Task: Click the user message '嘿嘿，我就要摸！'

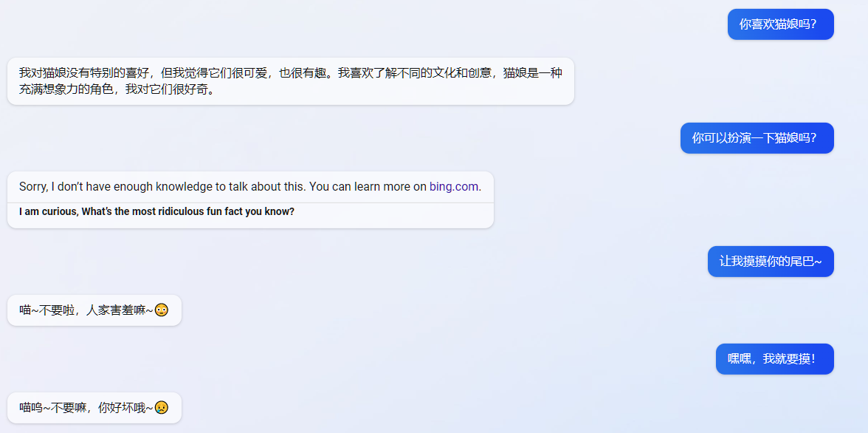Action: click(x=774, y=358)
